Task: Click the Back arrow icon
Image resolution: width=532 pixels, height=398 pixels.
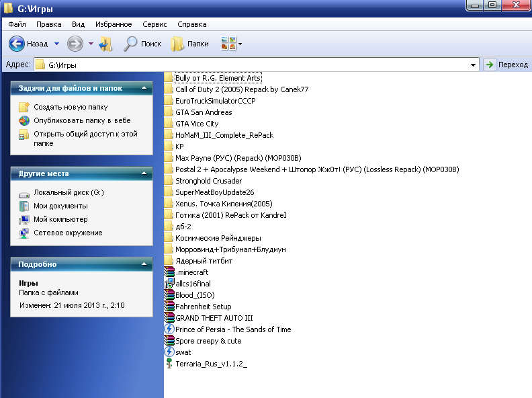Action: (x=17, y=44)
